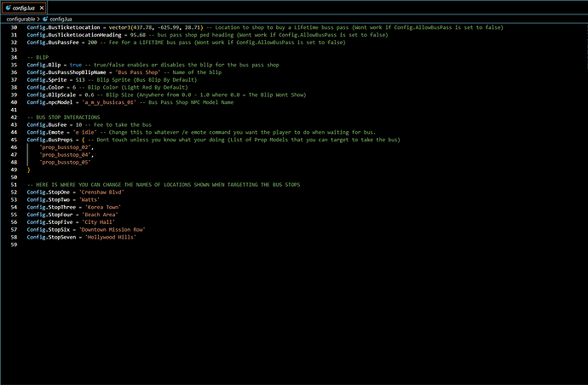Click Config.Blip on line 35
Image resolution: width=588 pixels, height=385 pixels.
pos(43,65)
